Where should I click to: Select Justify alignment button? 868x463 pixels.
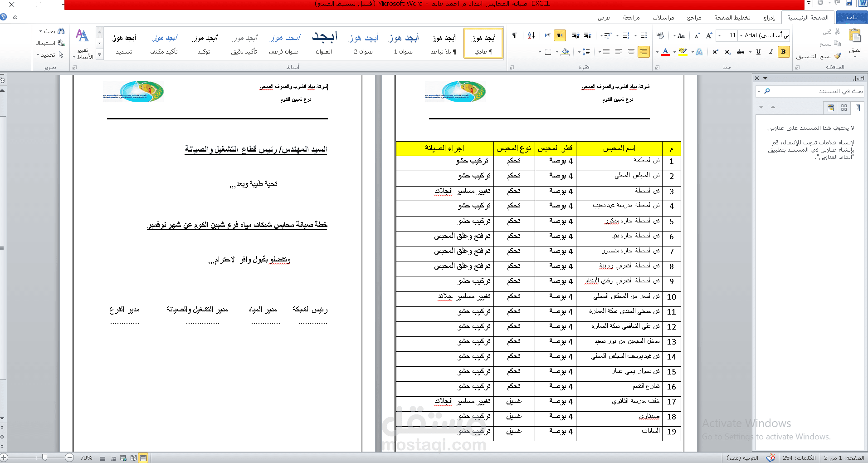(606, 52)
